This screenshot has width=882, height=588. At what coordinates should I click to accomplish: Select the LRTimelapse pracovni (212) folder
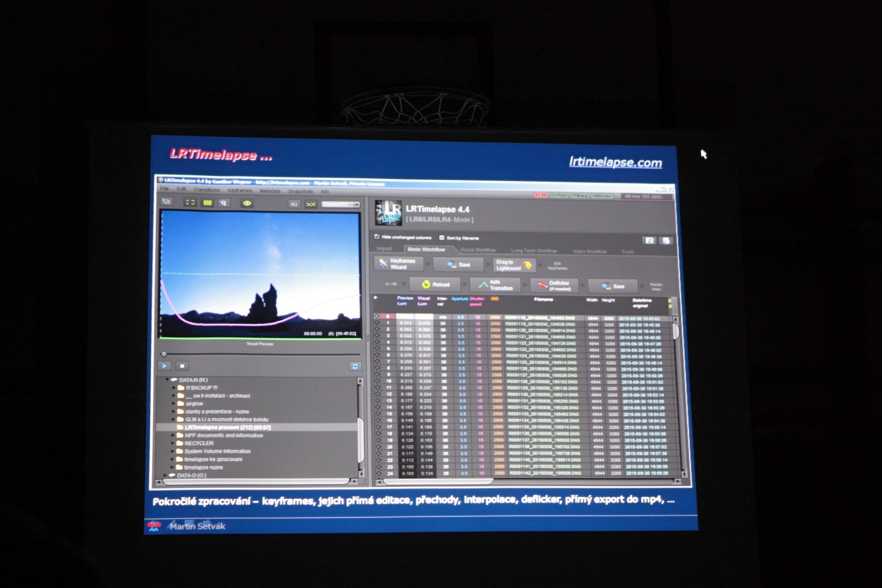228,427
